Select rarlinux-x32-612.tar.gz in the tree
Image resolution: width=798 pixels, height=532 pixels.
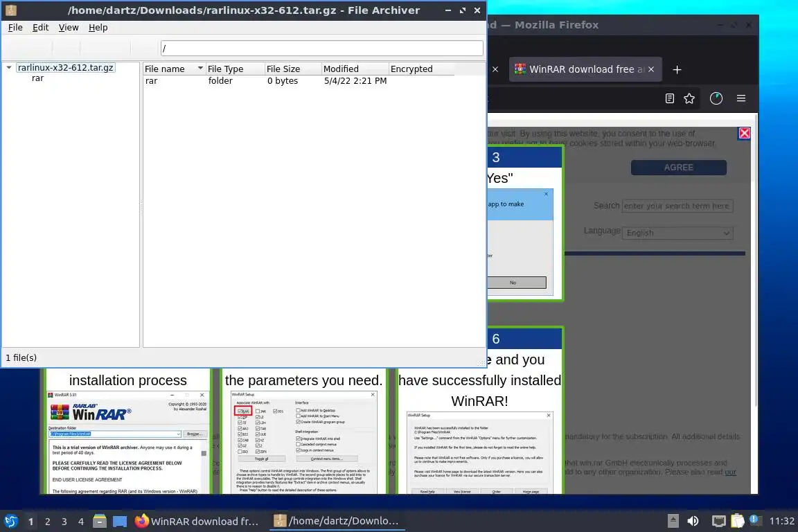(x=66, y=68)
